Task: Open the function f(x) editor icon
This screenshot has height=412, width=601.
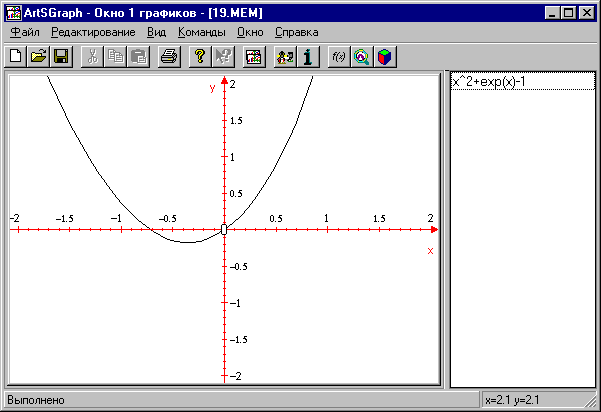Action: pyautogui.click(x=339, y=57)
